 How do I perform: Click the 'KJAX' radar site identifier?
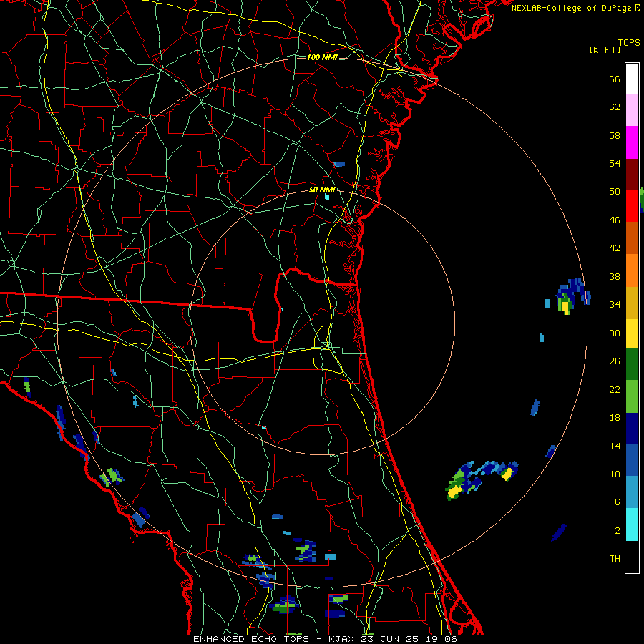(343, 639)
